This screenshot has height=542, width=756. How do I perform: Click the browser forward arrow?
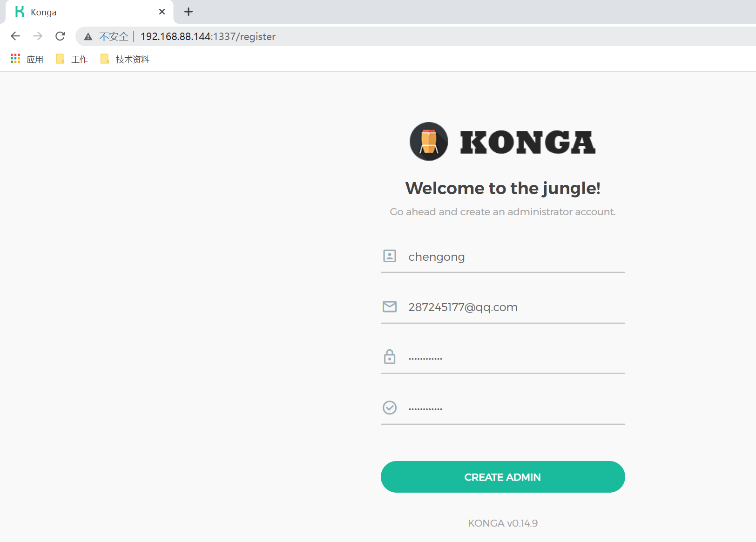[38, 36]
